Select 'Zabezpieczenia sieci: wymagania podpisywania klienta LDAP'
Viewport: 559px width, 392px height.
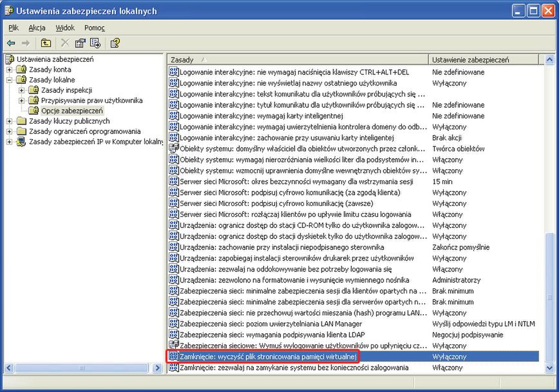click(272, 335)
